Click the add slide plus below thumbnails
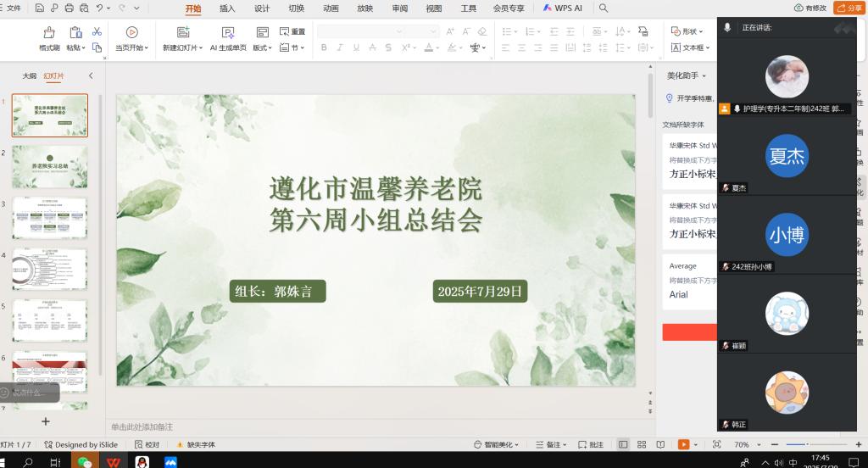This screenshot has width=868, height=468. coord(46,421)
